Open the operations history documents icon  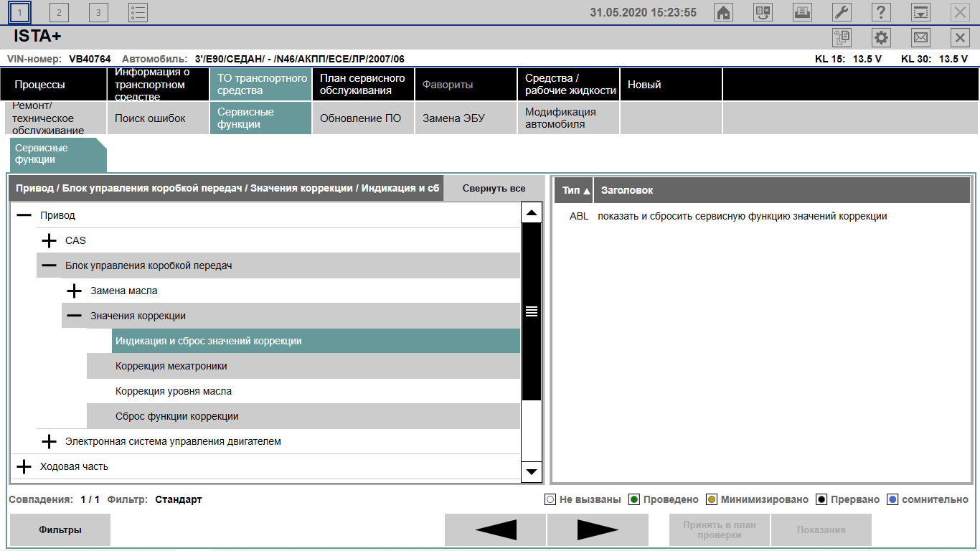click(x=842, y=37)
